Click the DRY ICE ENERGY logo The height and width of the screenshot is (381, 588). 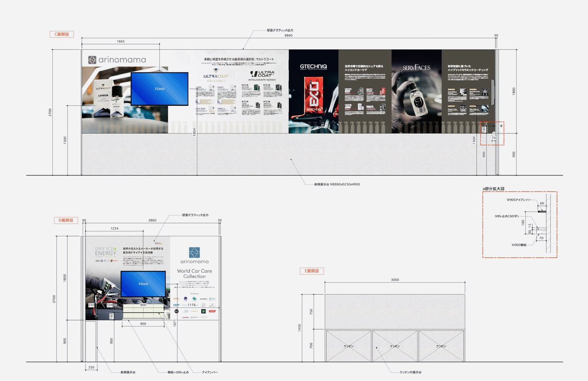pyautogui.click(x=106, y=251)
